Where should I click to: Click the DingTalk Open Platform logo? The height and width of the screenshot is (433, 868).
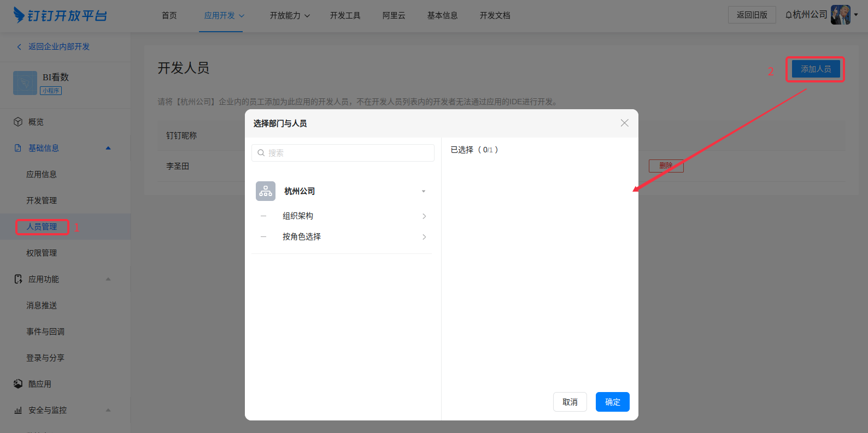pyautogui.click(x=60, y=15)
